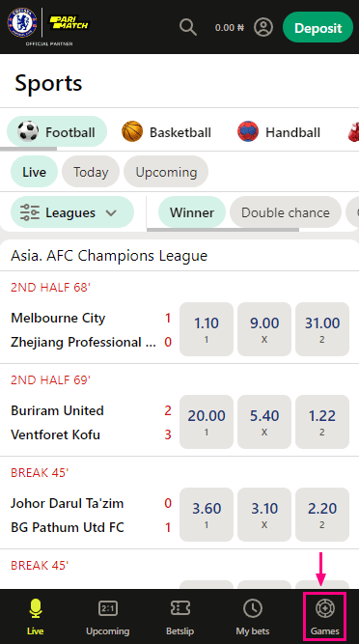359x644 pixels.
Task: Click the 0.00 ₦ balance display
Action: pos(230,28)
